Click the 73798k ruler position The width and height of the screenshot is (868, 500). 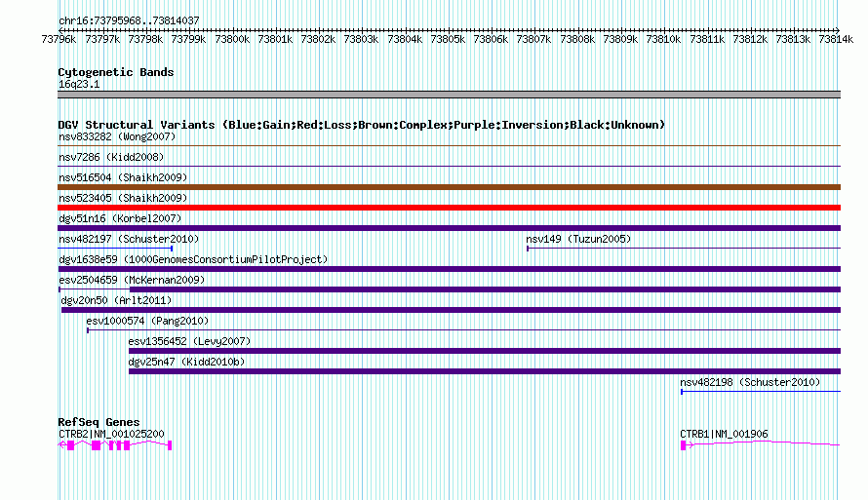[145, 39]
